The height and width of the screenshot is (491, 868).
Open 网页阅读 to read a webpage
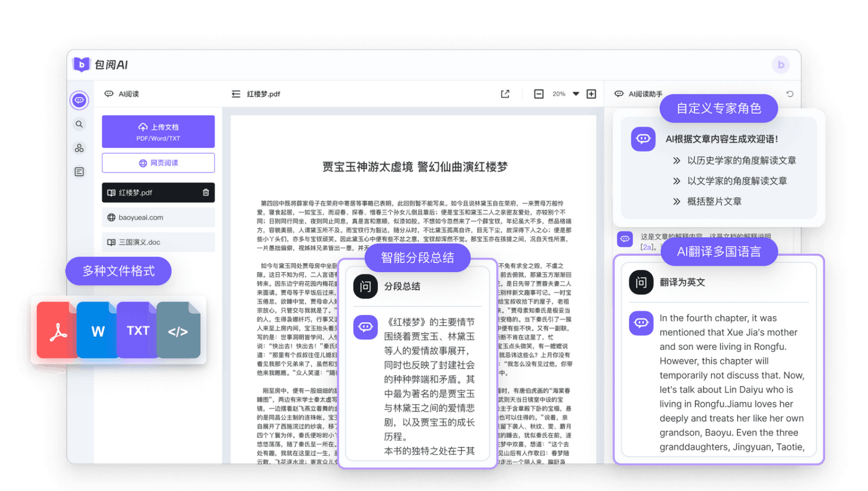coord(158,163)
